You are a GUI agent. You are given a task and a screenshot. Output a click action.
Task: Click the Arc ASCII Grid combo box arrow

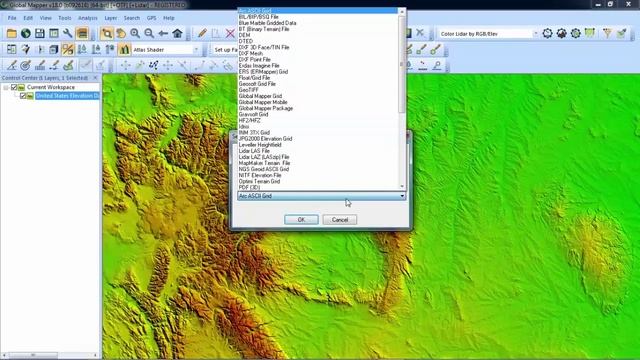tap(402, 196)
